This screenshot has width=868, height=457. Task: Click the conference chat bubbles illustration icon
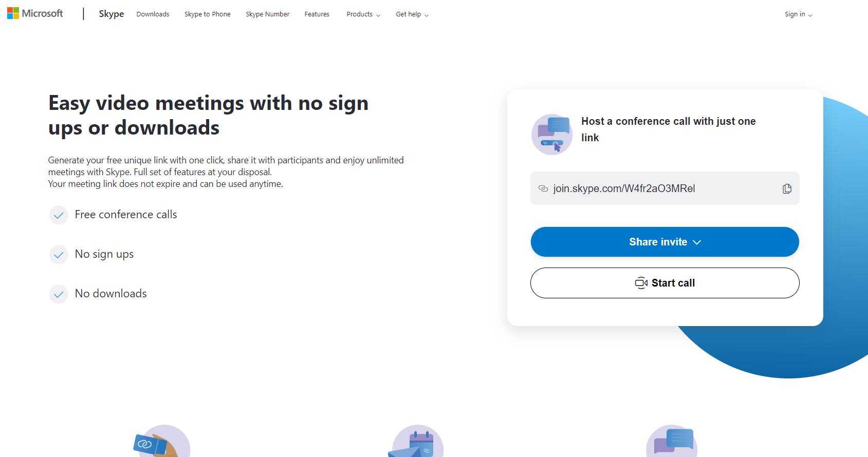pos(552,135)
